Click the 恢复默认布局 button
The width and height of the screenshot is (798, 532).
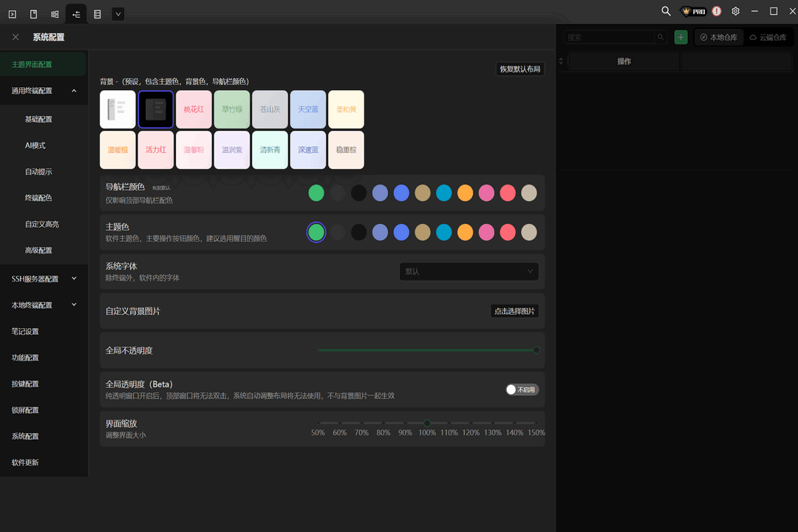pos(519,69)
